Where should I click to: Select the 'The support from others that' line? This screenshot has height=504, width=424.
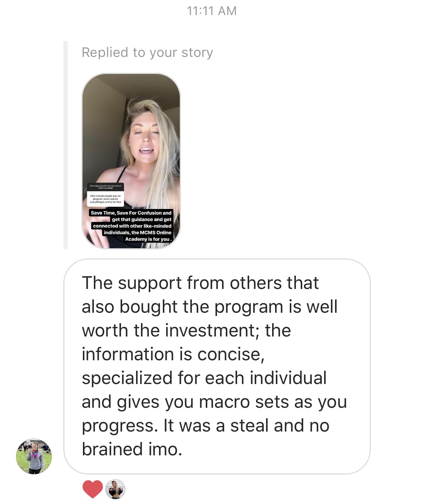coord(200,283)
